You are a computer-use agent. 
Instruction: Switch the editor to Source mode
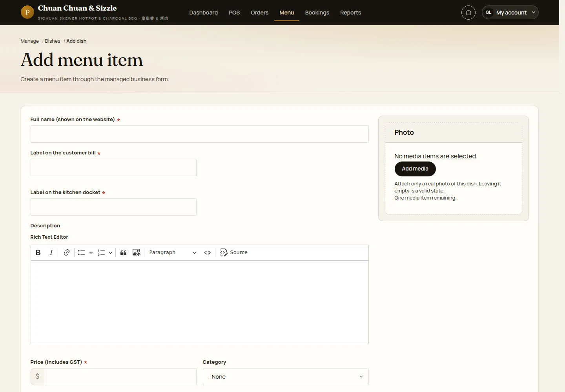click(234, 252)
